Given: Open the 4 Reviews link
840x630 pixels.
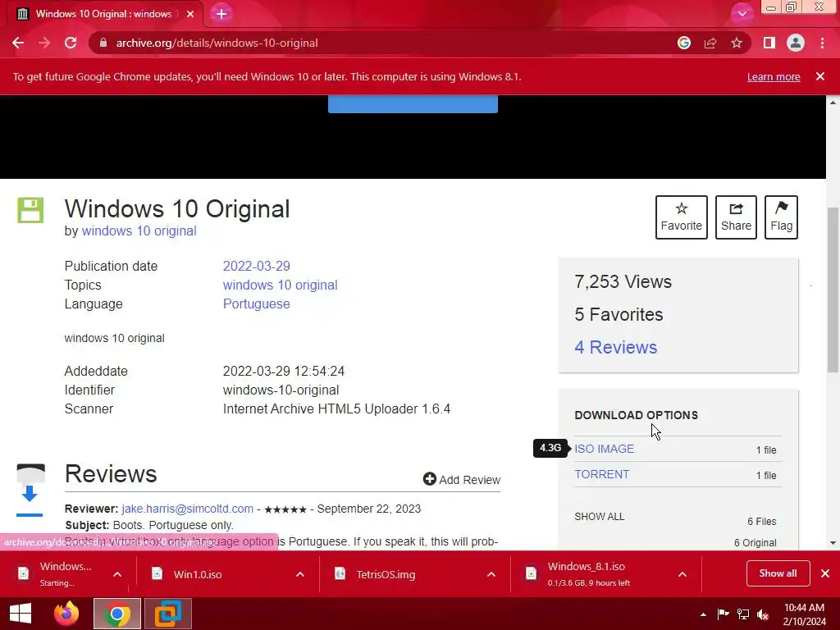Looking at the screenshot, I should point(615,347).
